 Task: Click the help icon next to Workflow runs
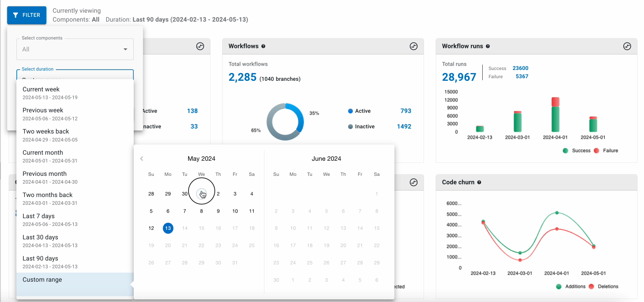pyautogui.click(x=488, y=46)
